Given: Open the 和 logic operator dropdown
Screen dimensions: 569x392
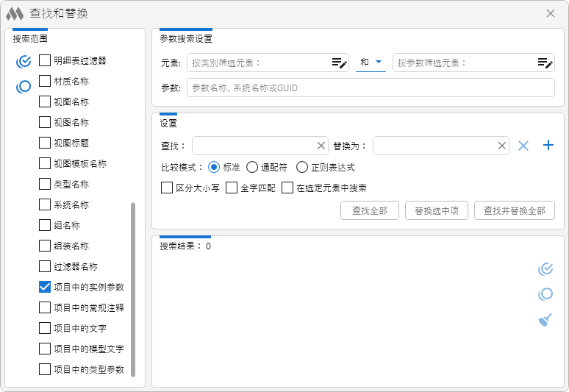Looking at the screenshot, I should pos(372,63).
